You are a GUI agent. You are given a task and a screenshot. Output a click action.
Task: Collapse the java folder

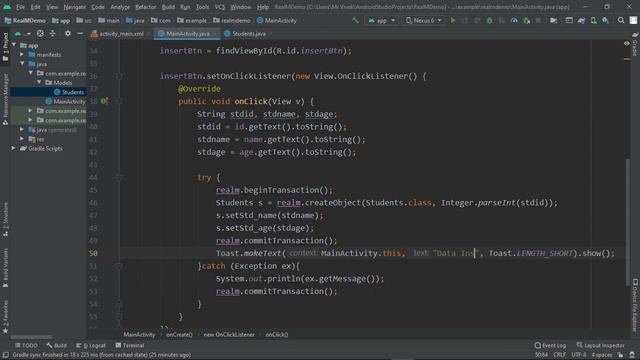click(22, 64)
